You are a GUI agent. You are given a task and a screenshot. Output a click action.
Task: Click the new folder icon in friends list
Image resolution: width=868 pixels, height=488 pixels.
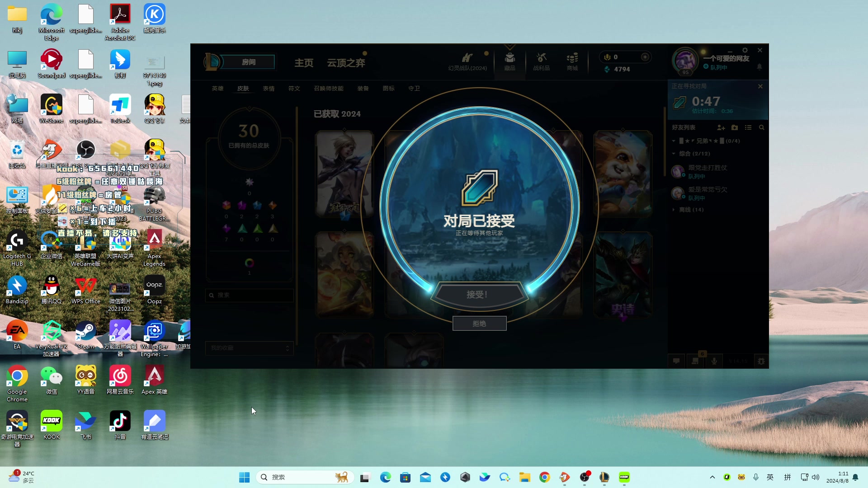coord(735,128)
